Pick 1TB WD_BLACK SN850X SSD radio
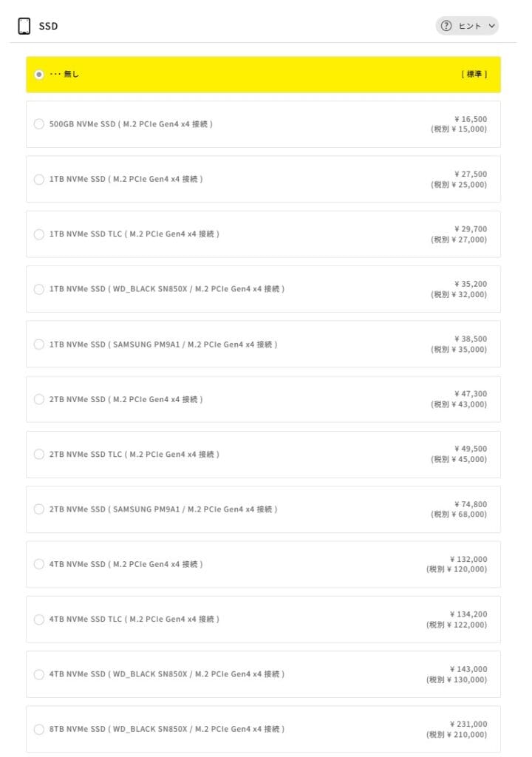 click(x=39, y=289)
